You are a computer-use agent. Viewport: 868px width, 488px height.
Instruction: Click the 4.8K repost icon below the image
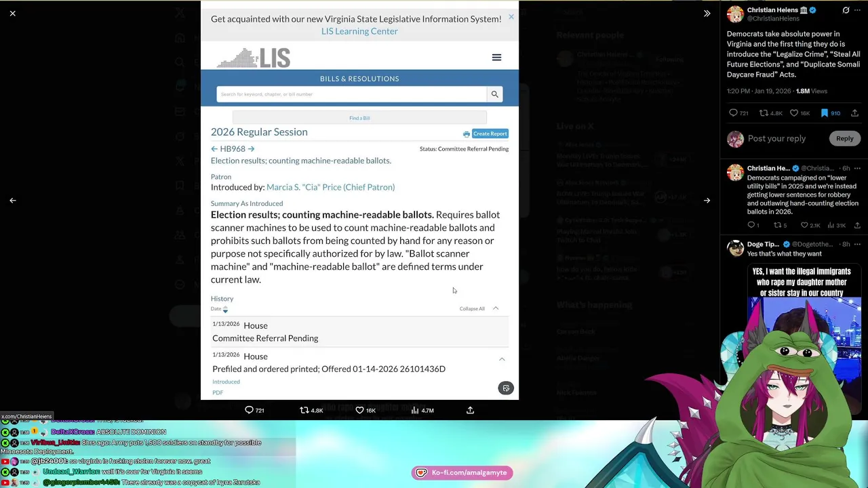[311, 410]
